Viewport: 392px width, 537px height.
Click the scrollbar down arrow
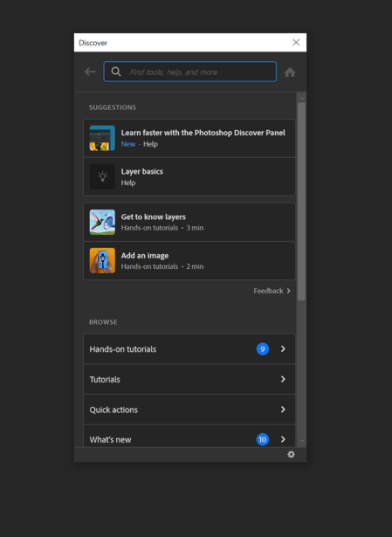pyautogui.click(x=301, y=441)
